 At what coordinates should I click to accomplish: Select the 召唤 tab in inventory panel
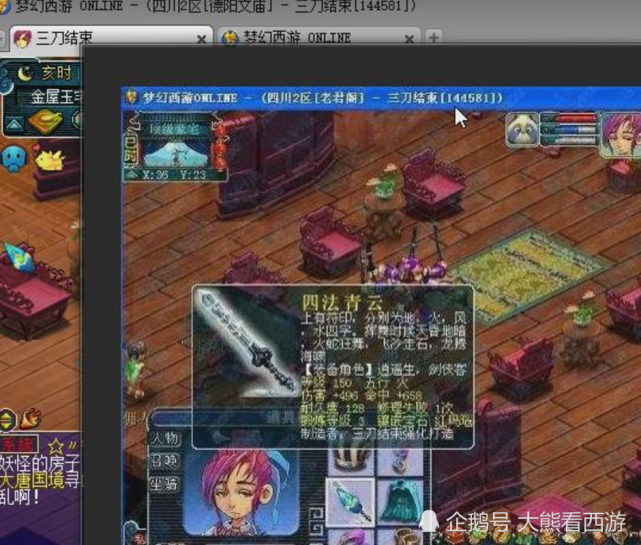[x=165, y=462]
